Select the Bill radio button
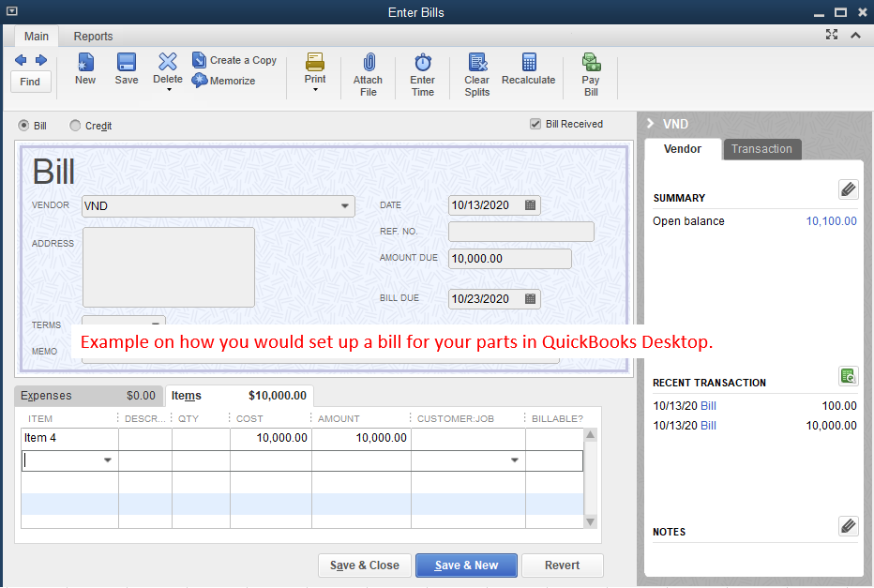 coord(23,126)
